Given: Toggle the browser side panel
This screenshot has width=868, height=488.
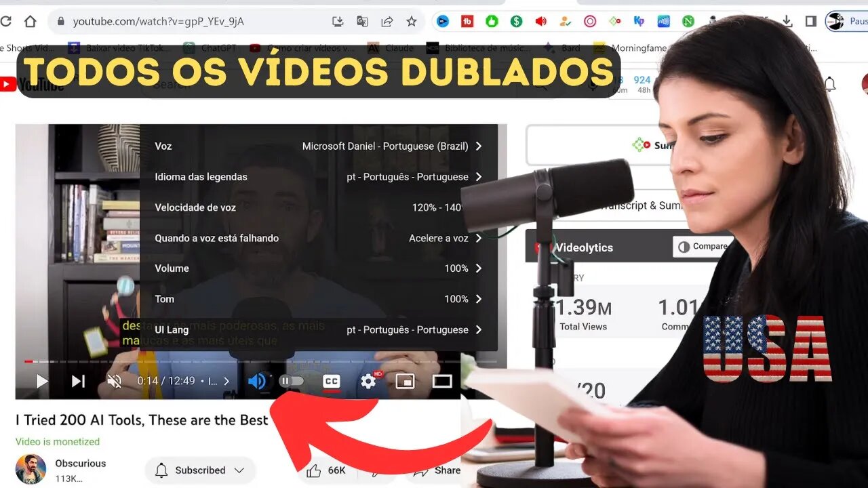Looking at the screenshot, I should [x=810, y=22].
